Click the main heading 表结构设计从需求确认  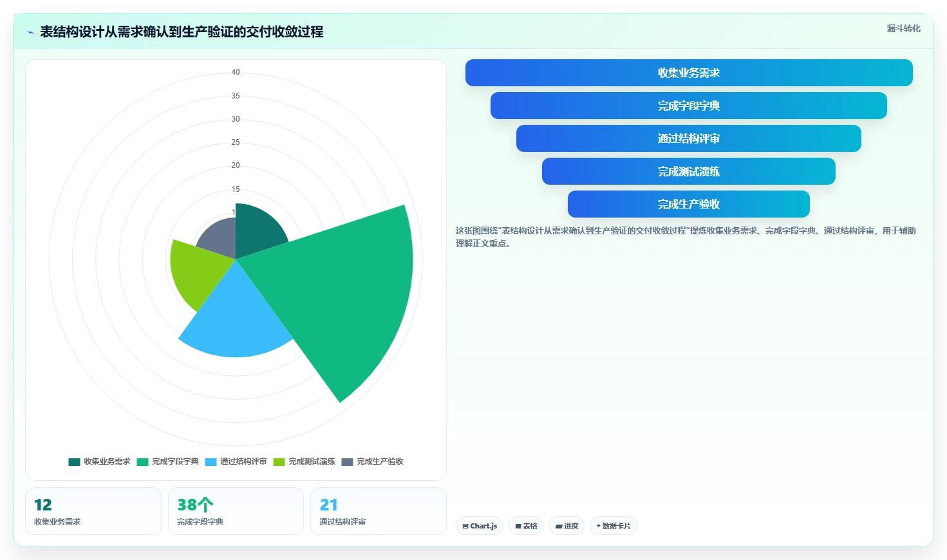coord(182,32)
